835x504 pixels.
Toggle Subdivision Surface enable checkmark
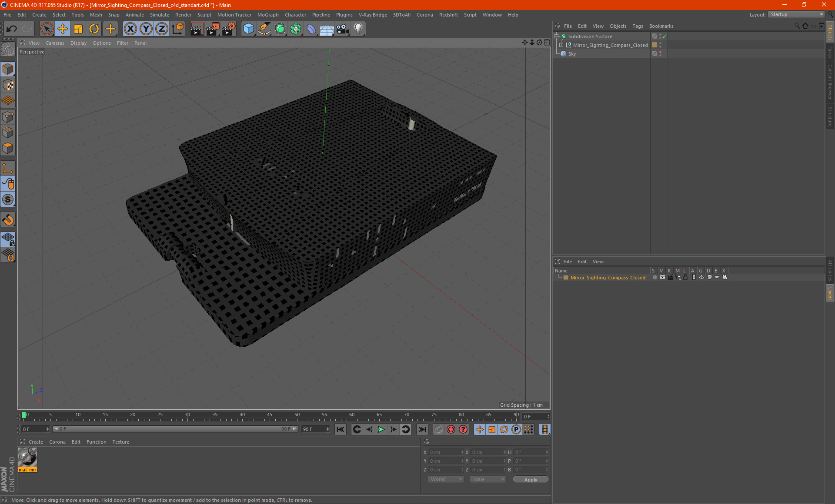tap(664, 36)
